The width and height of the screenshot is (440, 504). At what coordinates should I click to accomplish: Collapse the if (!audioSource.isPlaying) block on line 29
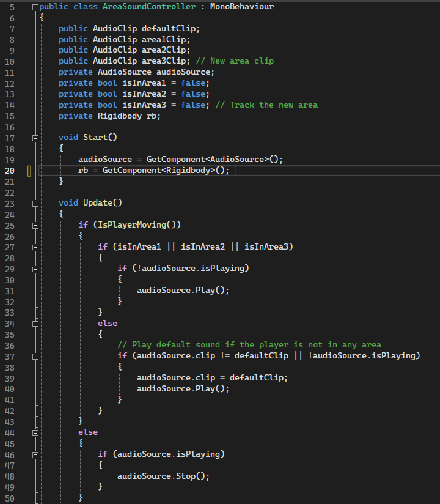(x=35, y=269)
